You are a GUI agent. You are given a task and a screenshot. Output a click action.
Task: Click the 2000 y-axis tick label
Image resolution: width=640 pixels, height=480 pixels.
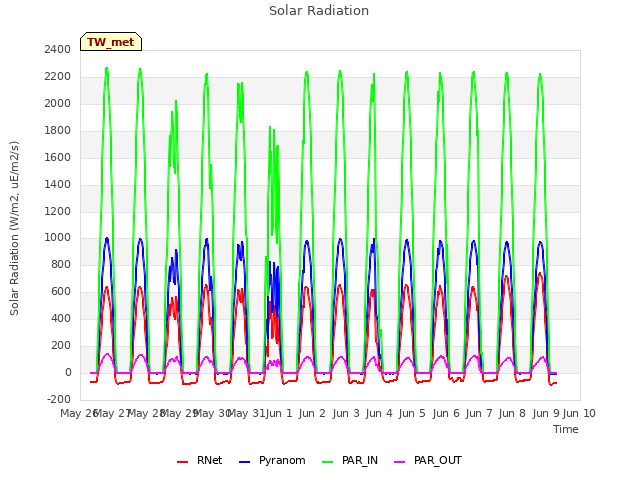[x=58, y=103]
